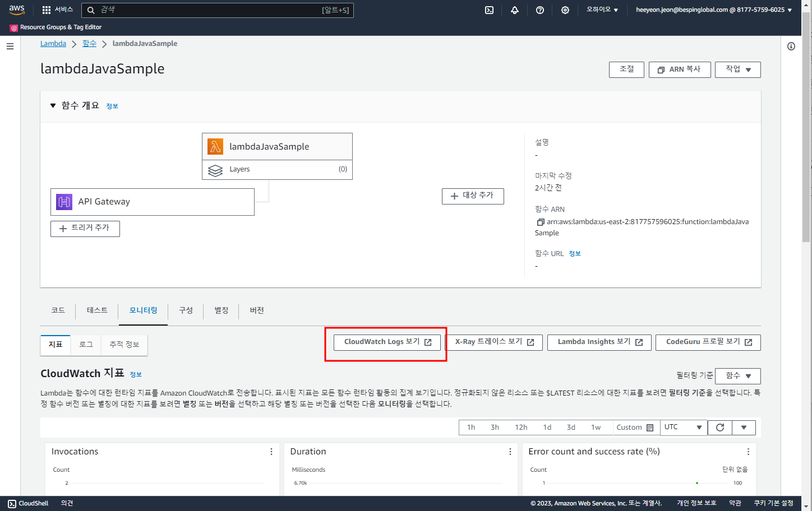Screen dimensions: 812x511
Task: Select the 12h time range
Action: click(x=521, y=428)
